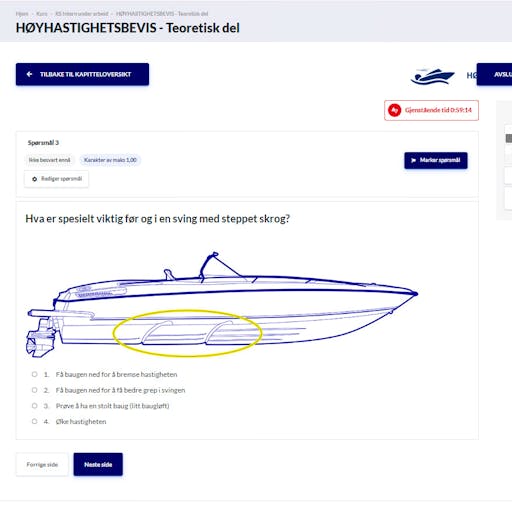Viewport: 512px width, 512px height.
Task: Open the Kurs breadcrumb link
Action: pyautogui.click(x=42, y=14)
